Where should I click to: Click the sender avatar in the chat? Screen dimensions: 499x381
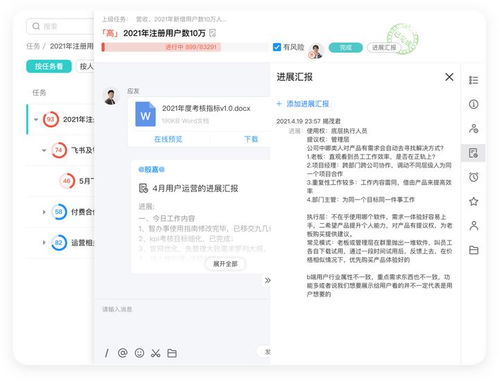click(x=111, y=96)
